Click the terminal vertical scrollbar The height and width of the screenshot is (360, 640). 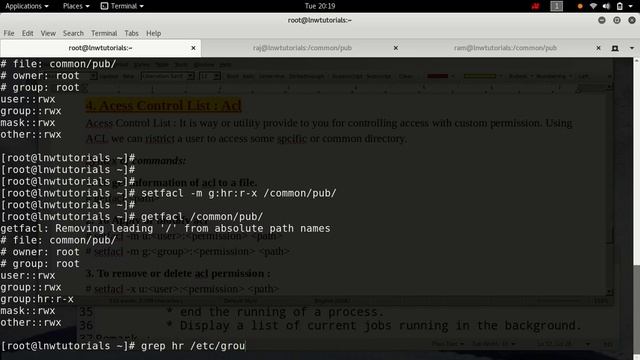point(636,208)
